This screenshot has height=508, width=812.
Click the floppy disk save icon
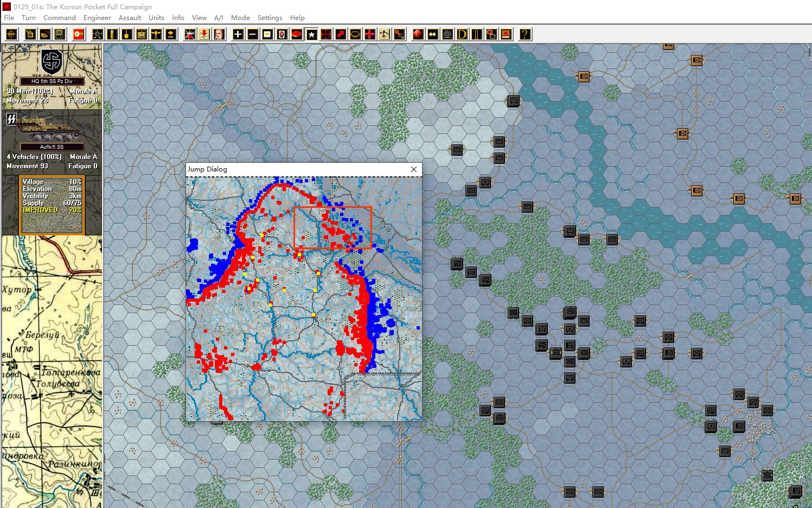[x=60, y=34]
